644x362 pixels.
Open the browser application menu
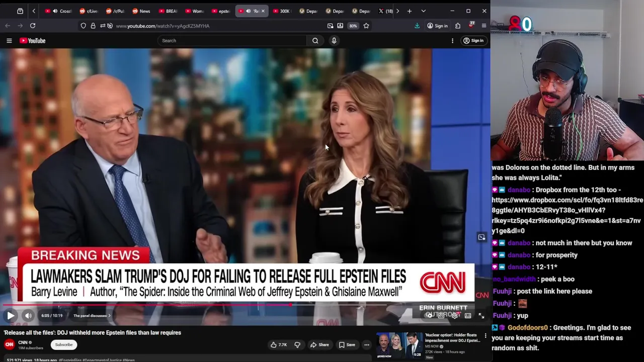[x=484, y=26]
